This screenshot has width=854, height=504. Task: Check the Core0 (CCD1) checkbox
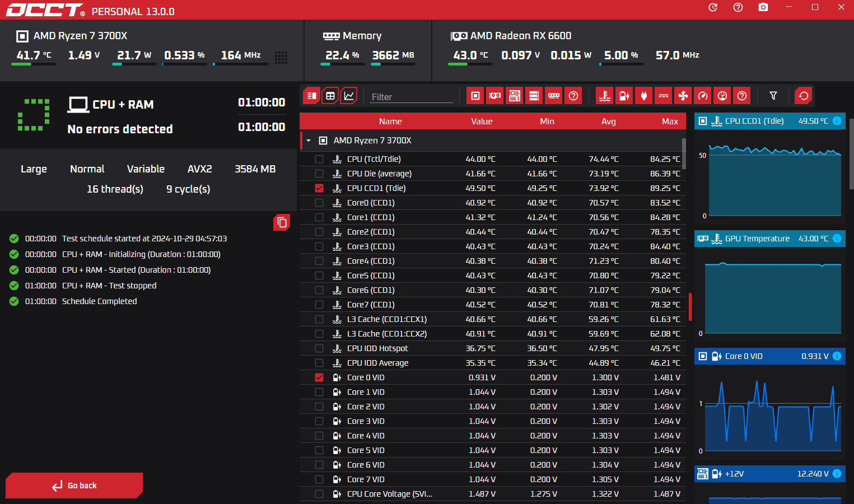(319, 203)
